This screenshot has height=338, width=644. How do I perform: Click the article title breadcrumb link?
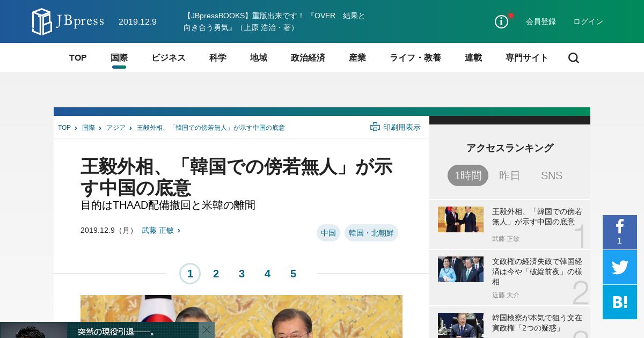click(211, 128)
